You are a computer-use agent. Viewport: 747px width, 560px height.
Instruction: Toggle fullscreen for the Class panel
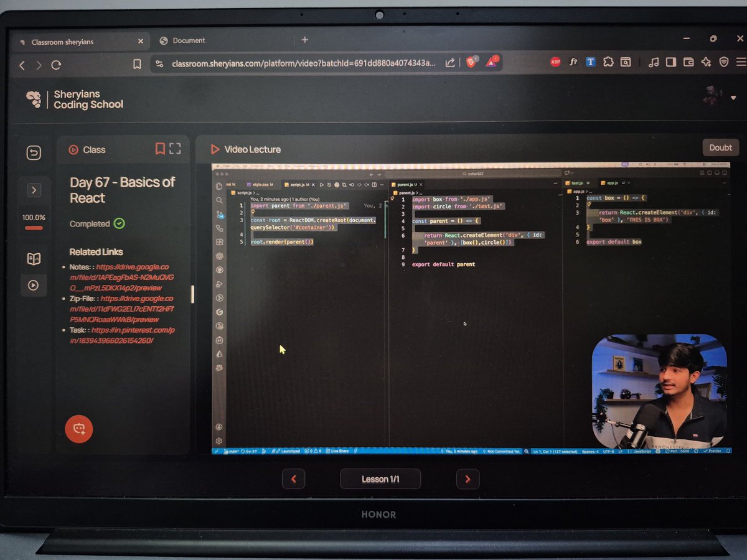[175, 149]
